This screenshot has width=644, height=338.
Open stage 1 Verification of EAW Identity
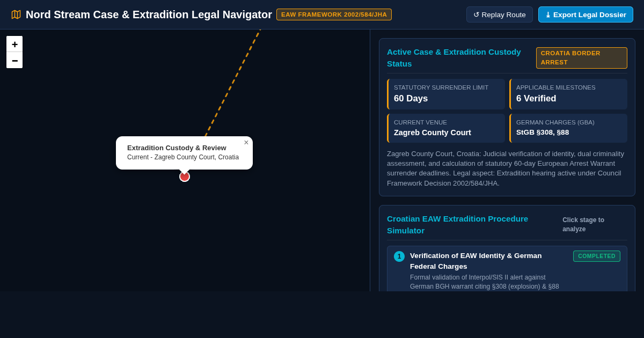tap(507, 269)
